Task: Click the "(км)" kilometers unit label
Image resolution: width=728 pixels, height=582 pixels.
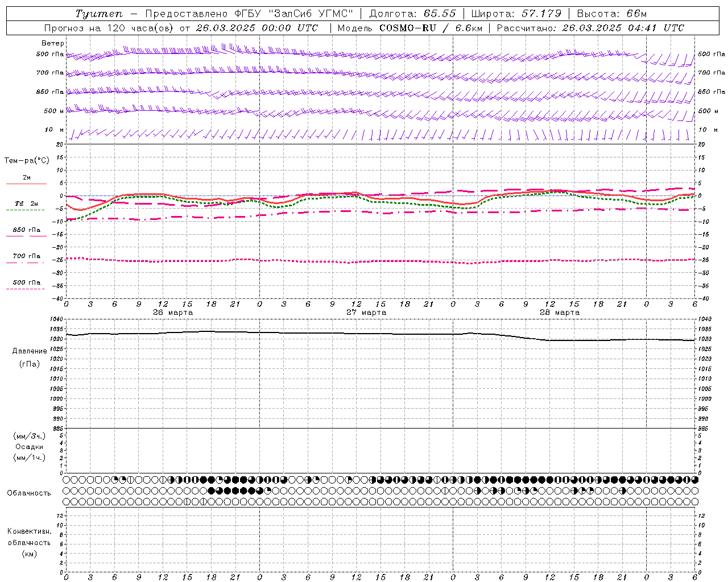Action: [30, 554]
